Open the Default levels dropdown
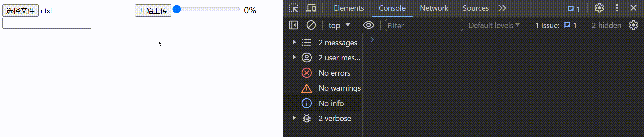Image resolution: width=644 pixels, height=137 pixels. (494, 25)
